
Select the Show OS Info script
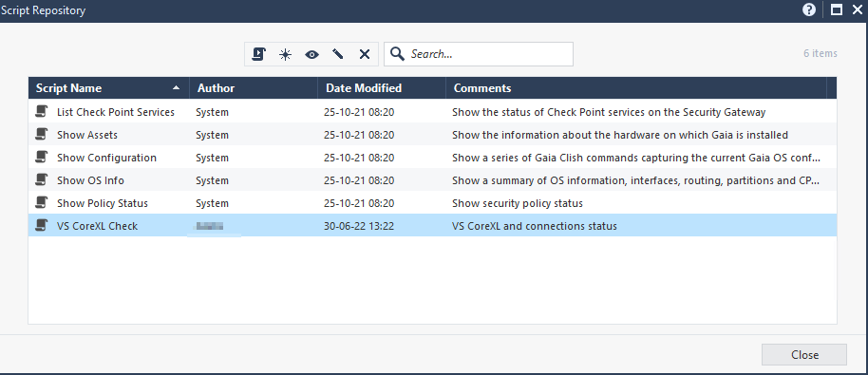click(432, 180)
